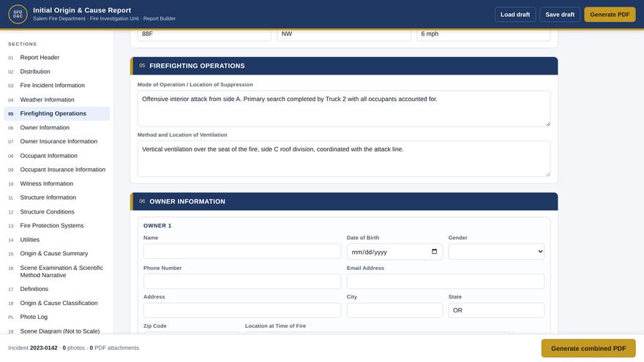
Task: Go to Occupant Information section
Action: tap(56, 156)
